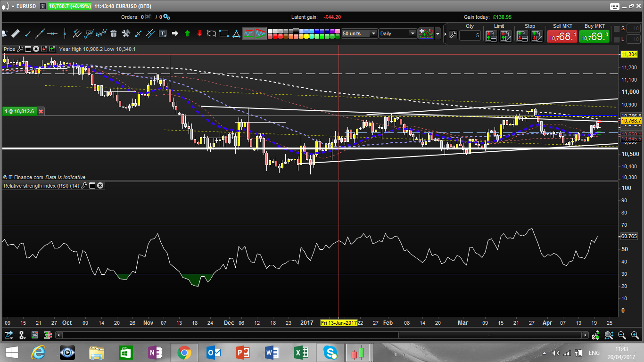Zoom in on the chart with magnifier plus

tap(635, 335)
